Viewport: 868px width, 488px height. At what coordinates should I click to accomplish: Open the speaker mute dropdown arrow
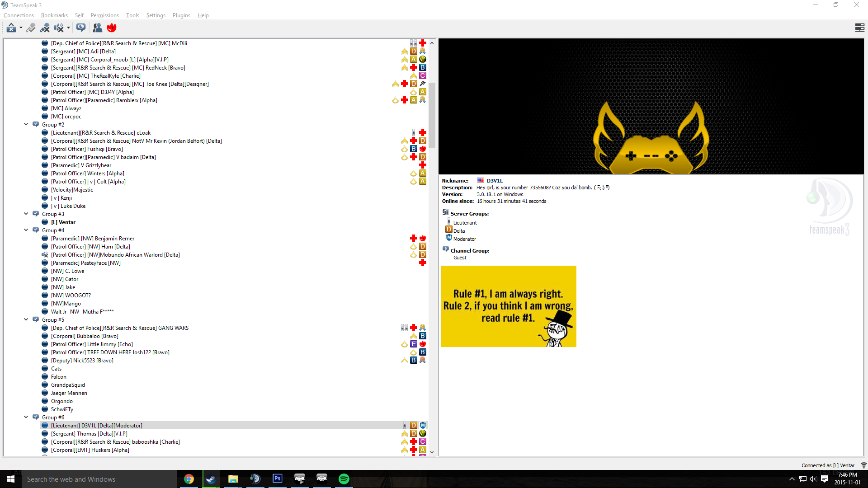[68, 28]
